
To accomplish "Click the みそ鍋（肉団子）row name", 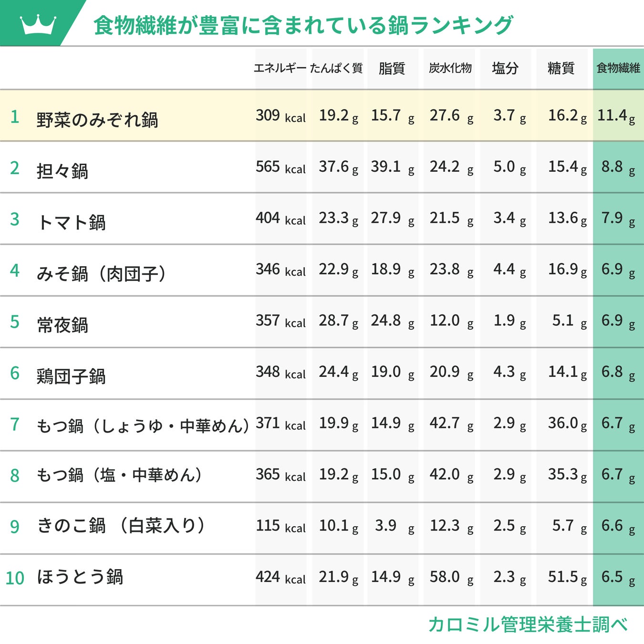I will [x=101, y=274].
